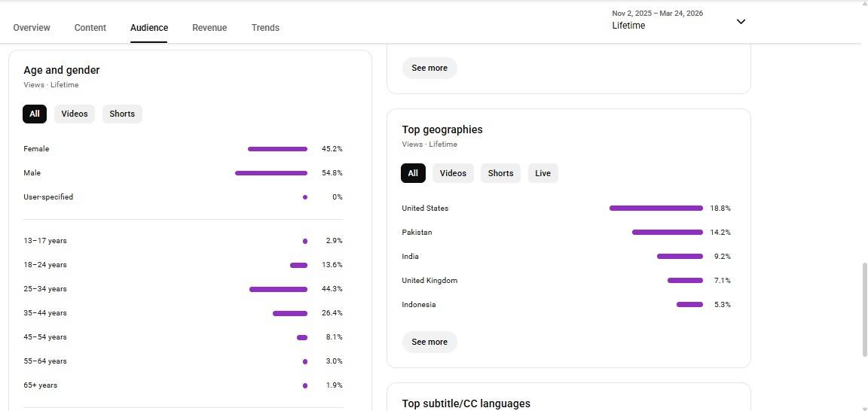
Task: Select the All filter under Age and gender
Action: point(35,114)
